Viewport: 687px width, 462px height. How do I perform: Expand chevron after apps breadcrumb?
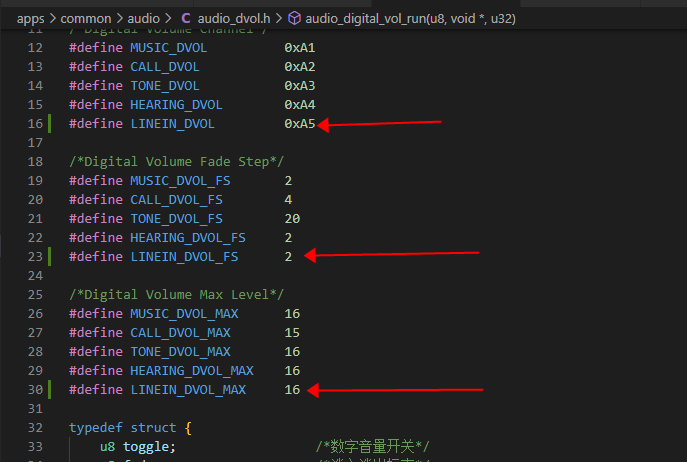(53, 19)
